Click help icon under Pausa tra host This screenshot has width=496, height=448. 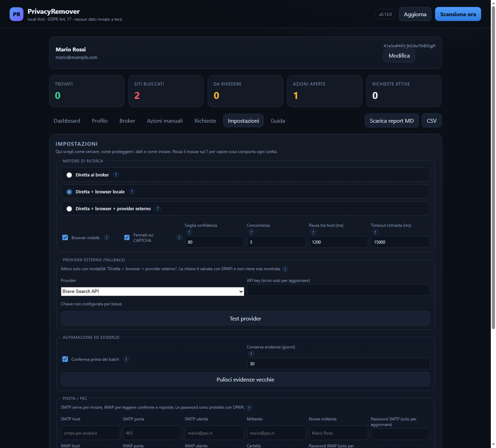point(313,232)
